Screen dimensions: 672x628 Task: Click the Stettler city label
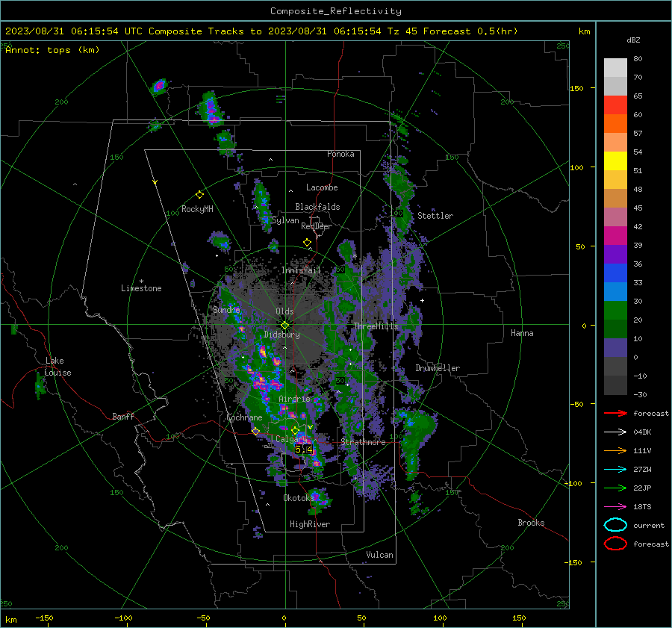tap(435, 216)
